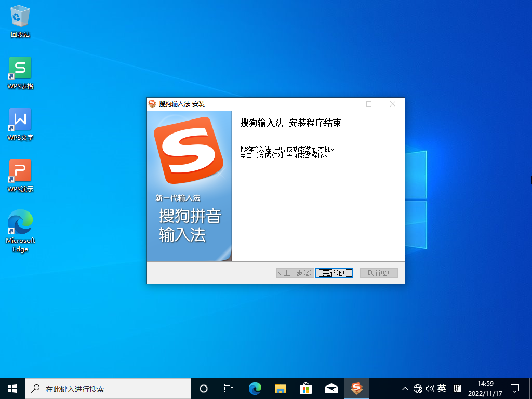This screenshot has height=399, width=532.
Task: Click the large Sogou S logo in installer
Action: tap(189, 150)
